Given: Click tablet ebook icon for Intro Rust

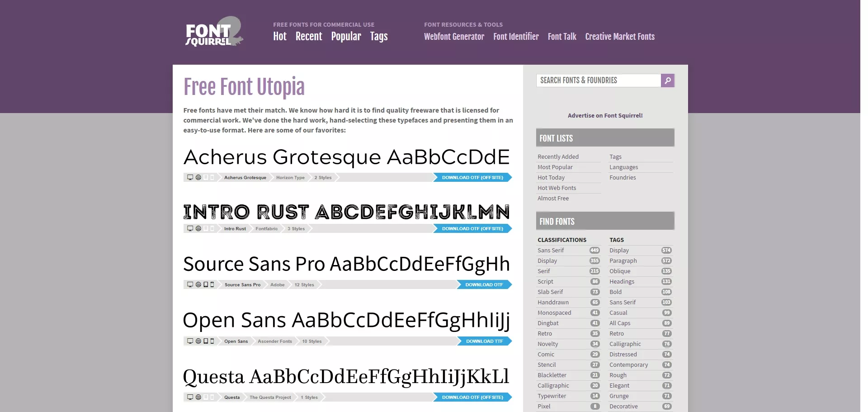Looking at the screenshot, I should click(206, 228).
